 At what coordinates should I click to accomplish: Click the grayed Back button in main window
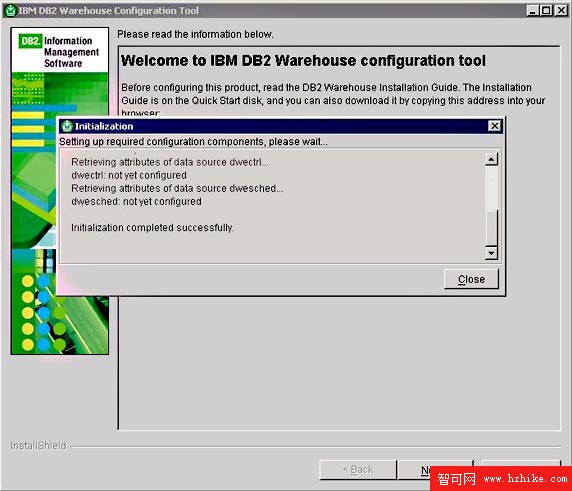pos(358,469)
